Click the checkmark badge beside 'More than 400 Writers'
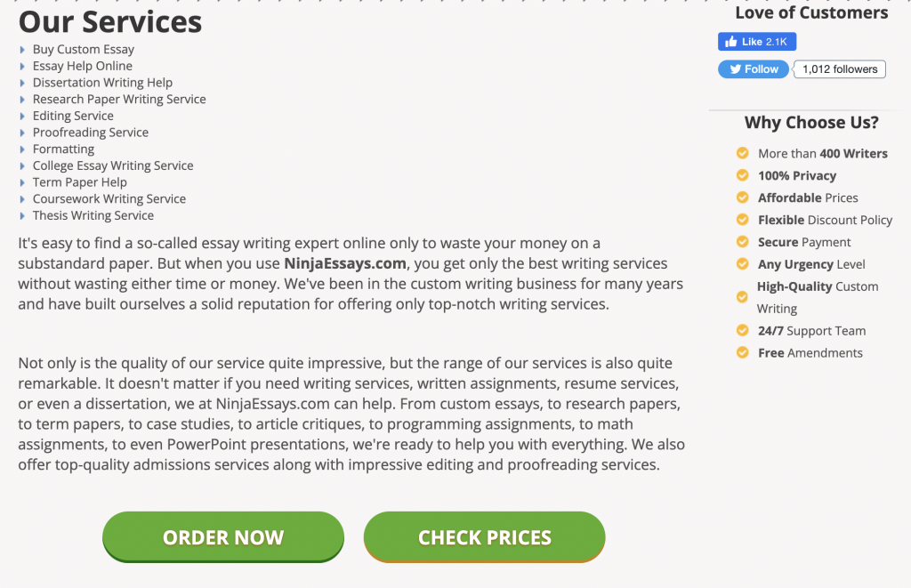 point(741,153)
